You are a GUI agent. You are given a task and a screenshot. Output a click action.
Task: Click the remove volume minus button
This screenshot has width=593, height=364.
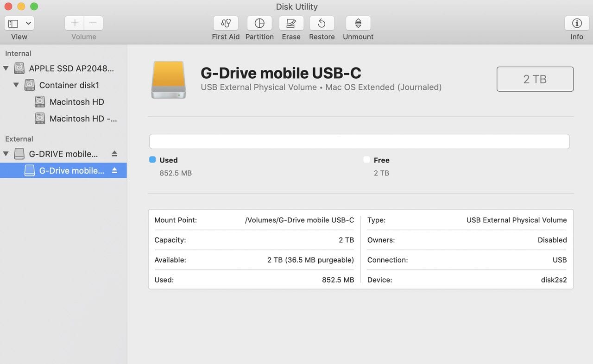(x=93, y=23)
